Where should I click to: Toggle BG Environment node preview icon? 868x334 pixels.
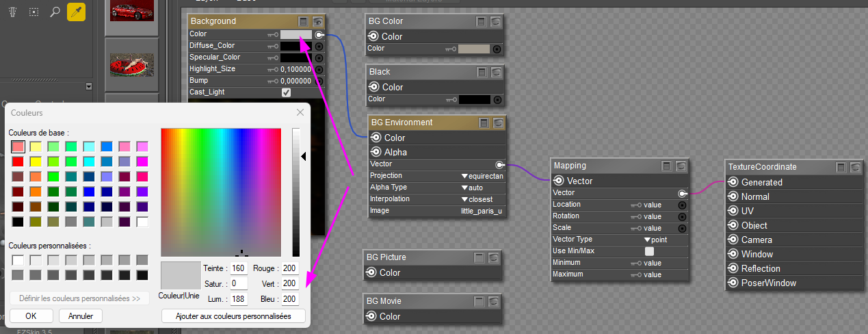[x=499, y=123]
